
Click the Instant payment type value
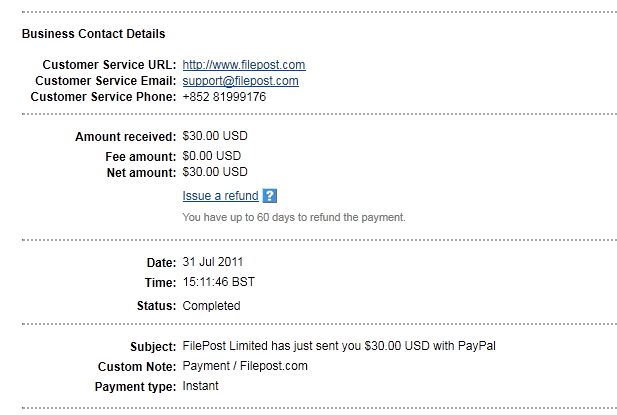[200, 386]
